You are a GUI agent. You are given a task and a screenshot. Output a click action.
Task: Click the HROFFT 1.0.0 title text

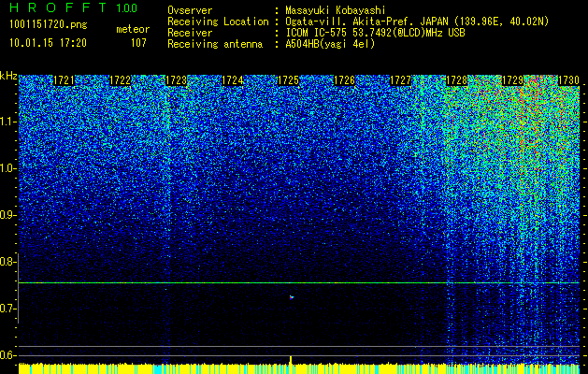coord(74,7)
